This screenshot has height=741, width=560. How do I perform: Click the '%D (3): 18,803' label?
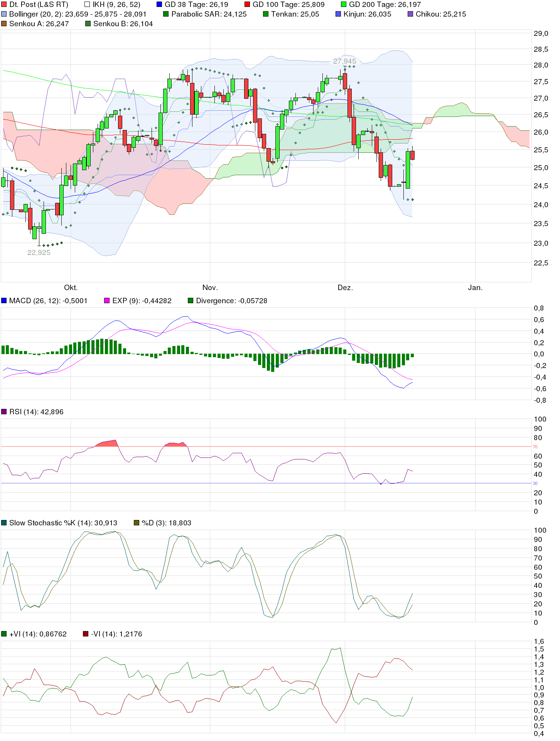coord(167,523)
